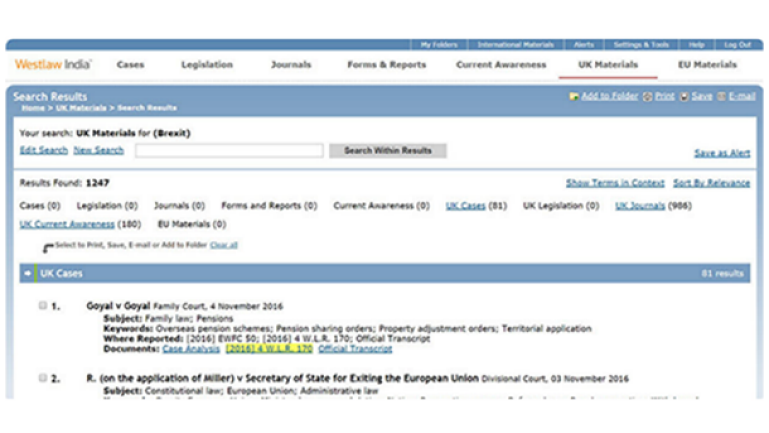Open the Cases tab
Viewport: 769px width, 433px height.
130,65
